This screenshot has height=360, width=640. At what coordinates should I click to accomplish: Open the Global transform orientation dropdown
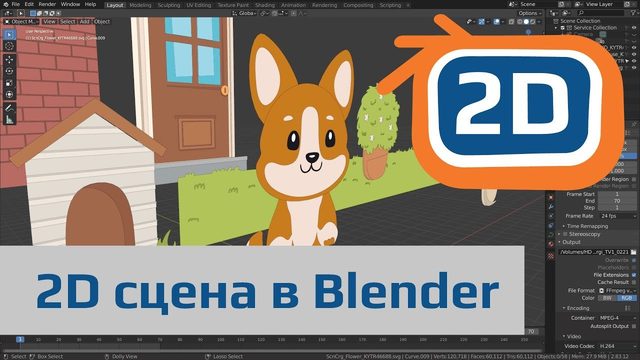pyautogui.click(x=245, y=13)
